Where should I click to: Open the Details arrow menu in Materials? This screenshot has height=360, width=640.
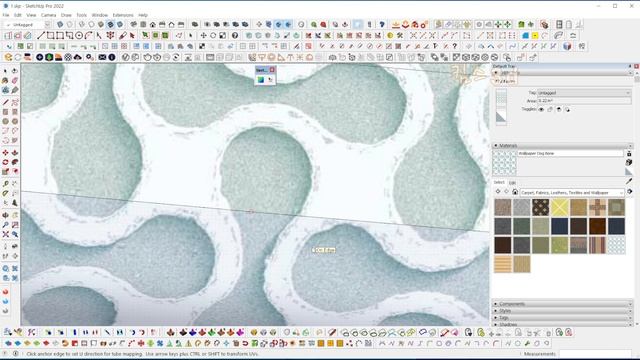coord(629,192)
